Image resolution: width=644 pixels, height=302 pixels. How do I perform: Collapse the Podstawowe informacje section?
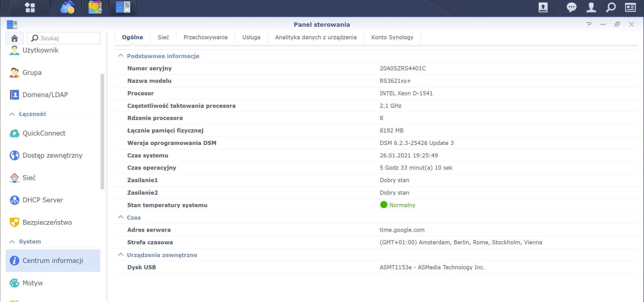click(121, 56)
